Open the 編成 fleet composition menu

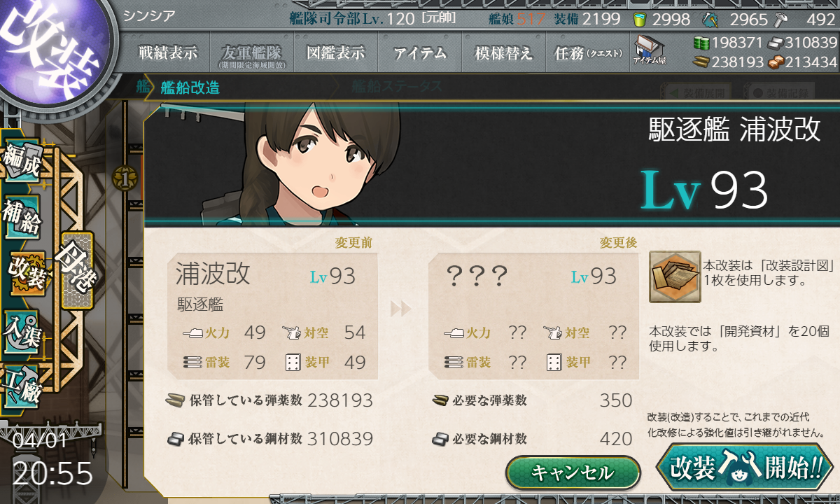22,162
